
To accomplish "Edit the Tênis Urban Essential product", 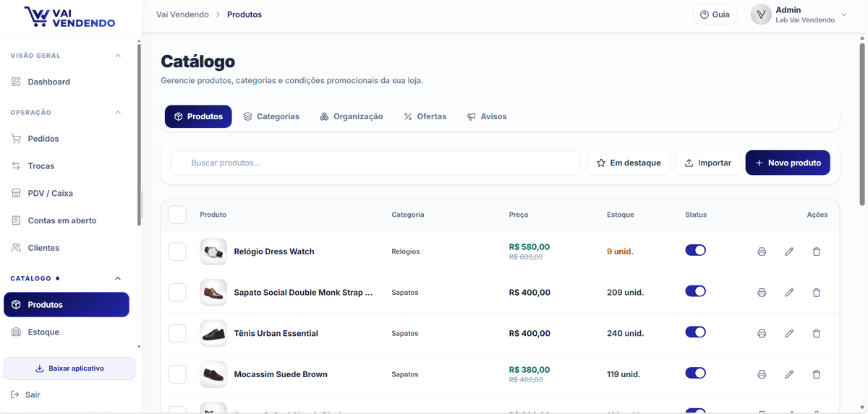I will tap(789, 334).
